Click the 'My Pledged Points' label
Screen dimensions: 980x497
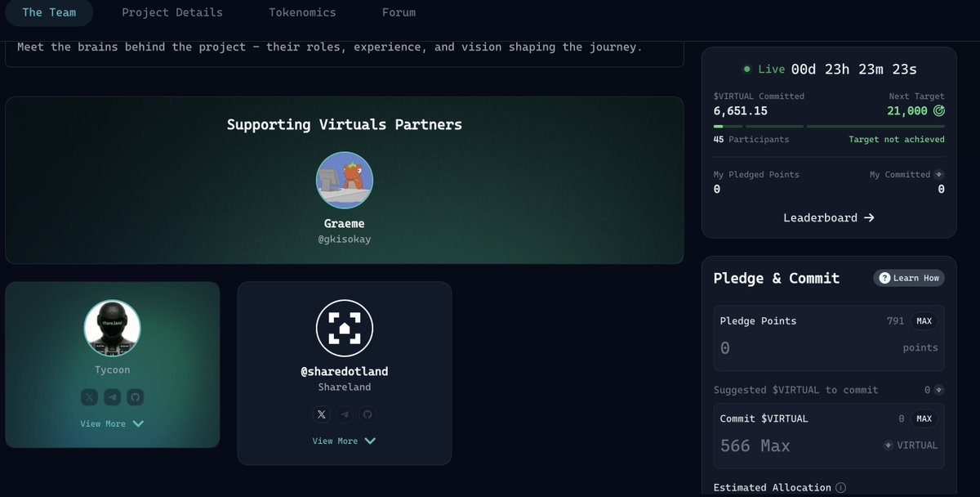[756, 174]
